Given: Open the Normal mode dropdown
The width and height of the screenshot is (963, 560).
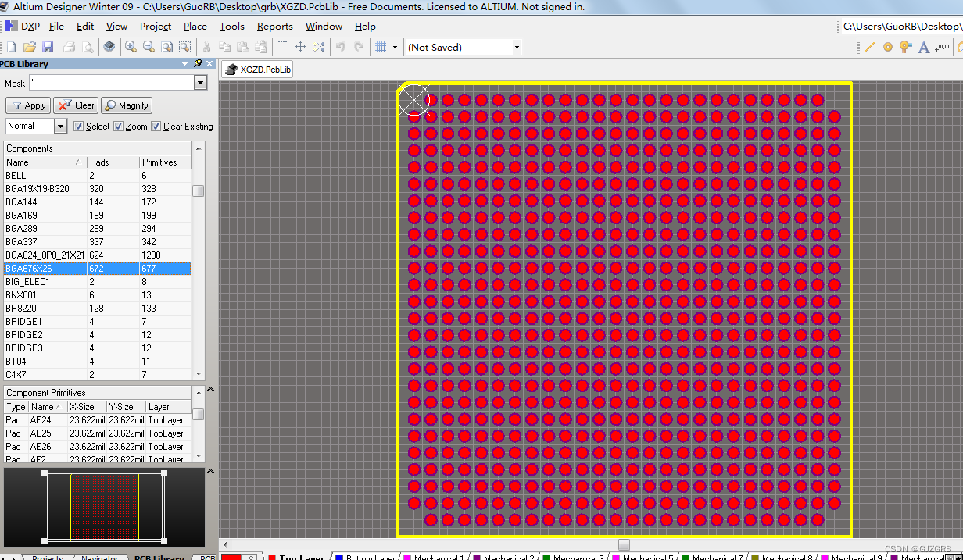Looking at the screenshot, I should [x=61, y=125].
